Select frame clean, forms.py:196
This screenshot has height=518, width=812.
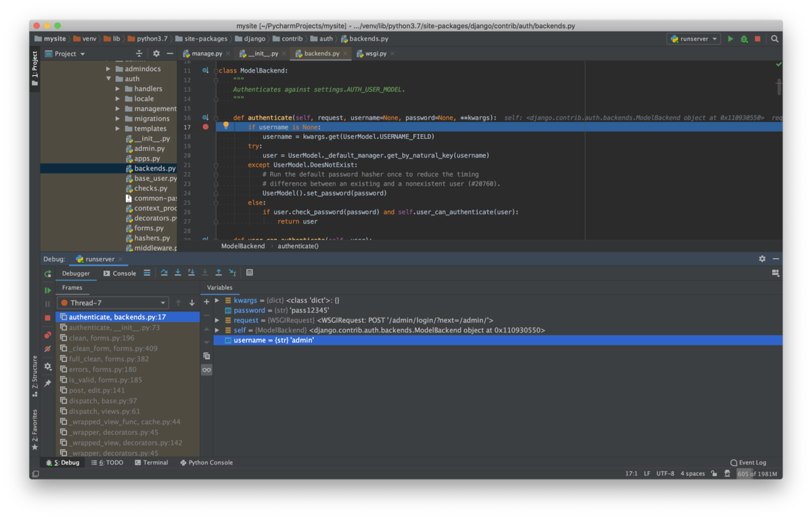pos(127,338)
